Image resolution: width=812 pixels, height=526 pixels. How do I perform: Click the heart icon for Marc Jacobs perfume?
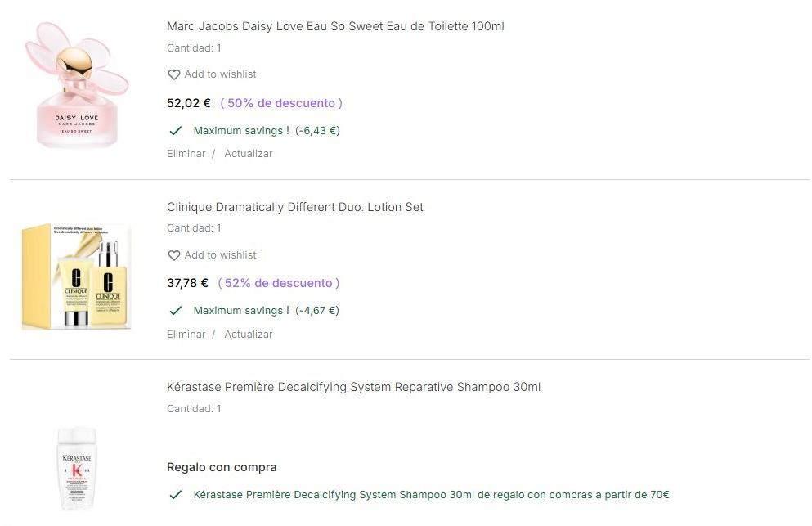click(173, 74)
